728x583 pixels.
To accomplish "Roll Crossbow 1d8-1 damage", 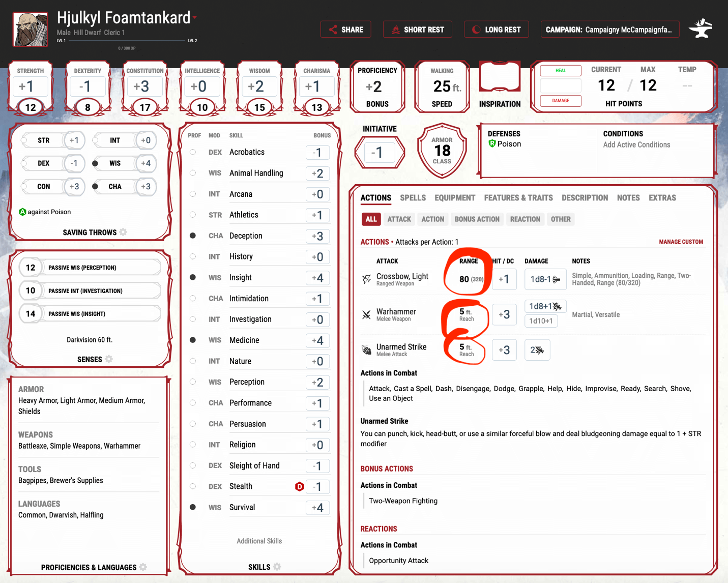I will [x=545, y=279].
